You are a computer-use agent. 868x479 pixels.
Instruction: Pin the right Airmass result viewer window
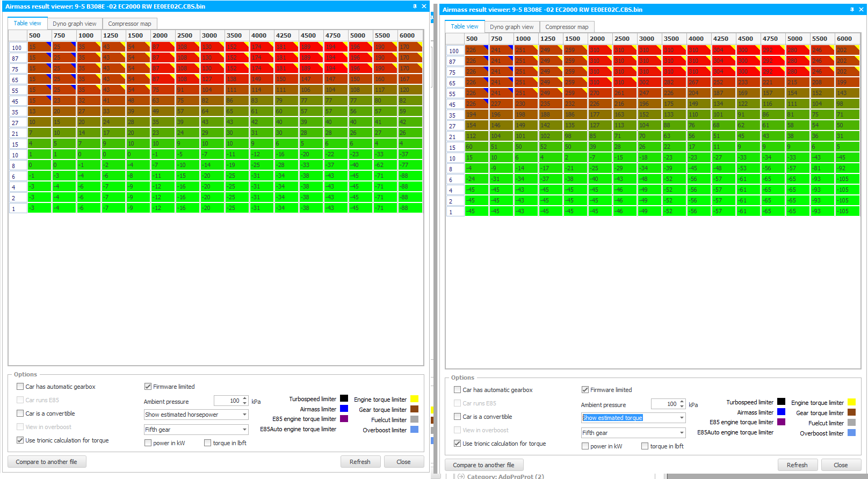pyautogui.click(x=852, y=10)
